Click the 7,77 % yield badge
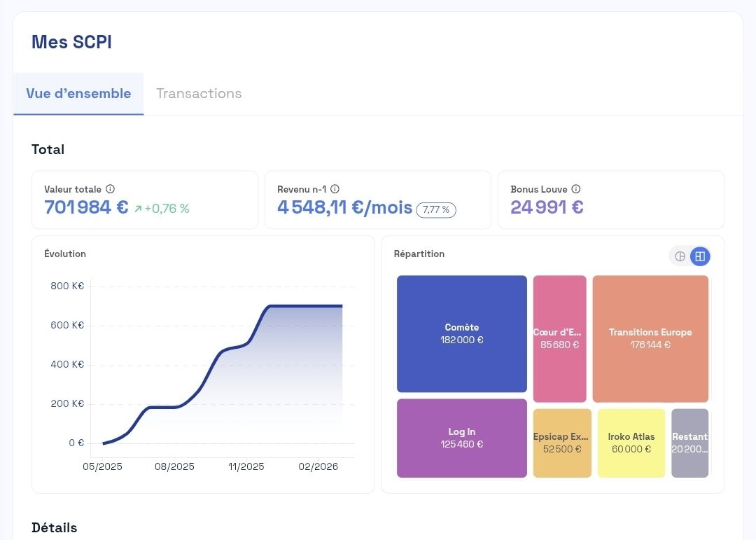Screen dimensions: 756x540 click(x=436, y=209)
